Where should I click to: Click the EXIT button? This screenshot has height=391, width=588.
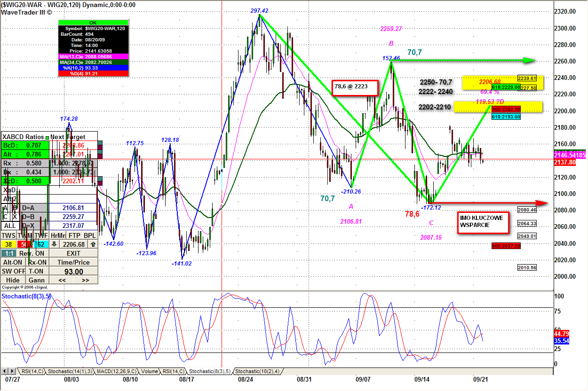(73, 253)
